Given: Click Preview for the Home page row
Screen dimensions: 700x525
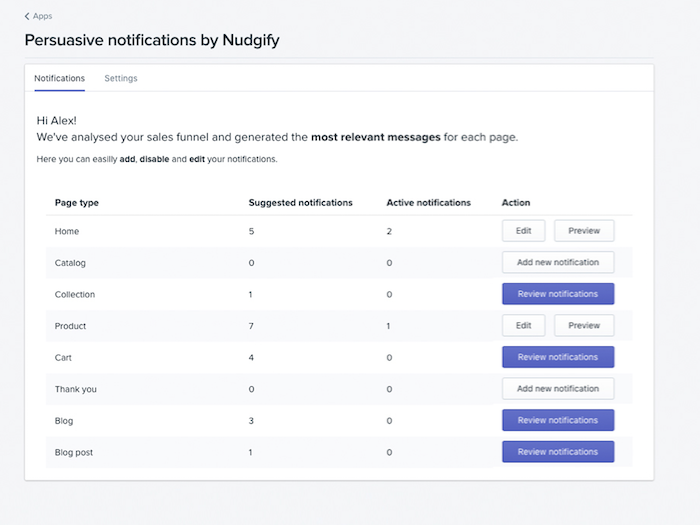Looking at the screenshot, I should coord(584,231).
